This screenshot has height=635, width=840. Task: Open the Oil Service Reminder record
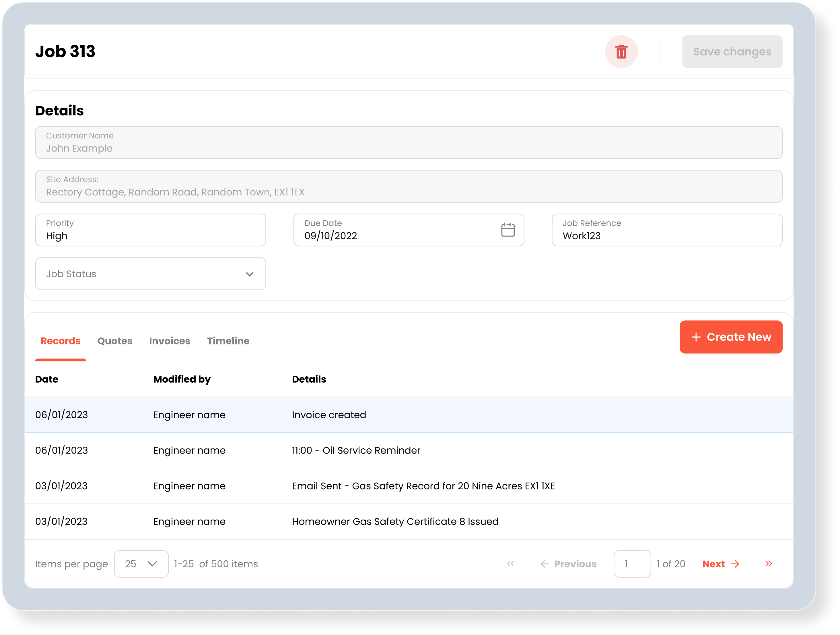click(356, 450)
